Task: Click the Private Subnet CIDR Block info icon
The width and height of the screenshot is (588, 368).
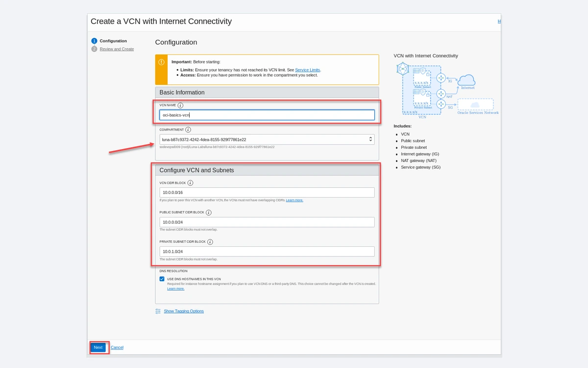Action: [x=210, y=242]
